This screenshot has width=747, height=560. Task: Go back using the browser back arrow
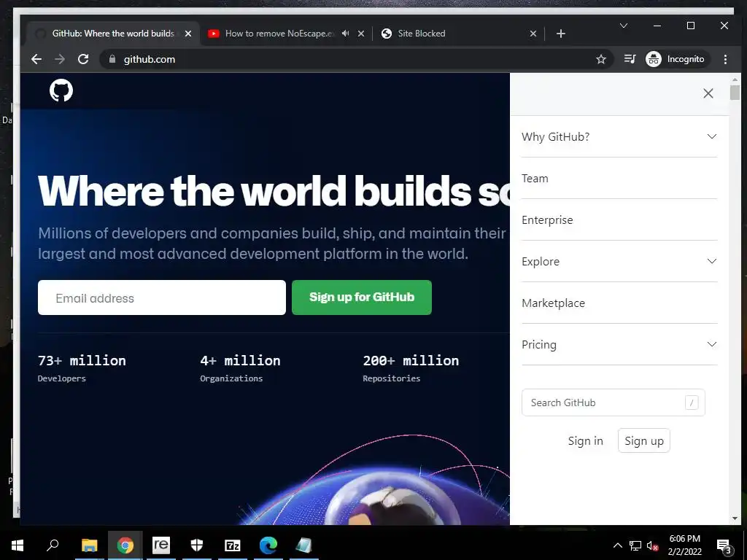(x=36, y=59)
